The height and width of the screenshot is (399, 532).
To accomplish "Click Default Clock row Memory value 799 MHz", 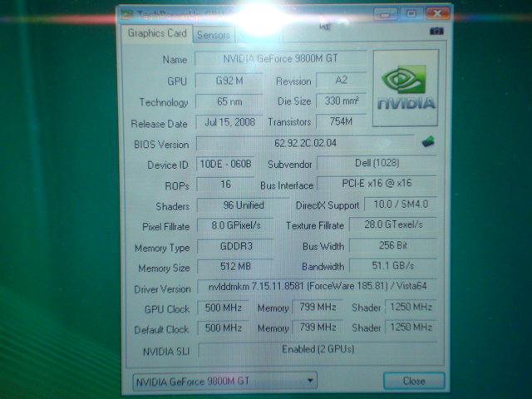I will (318, 328).
